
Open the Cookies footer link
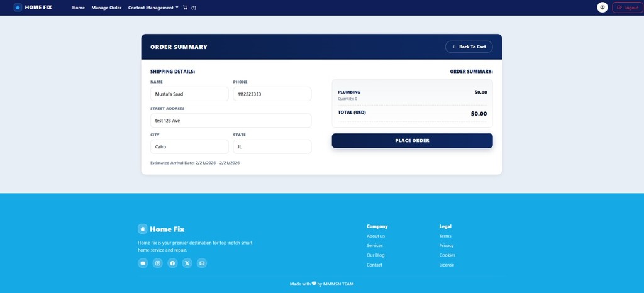[x=447, y=255]
